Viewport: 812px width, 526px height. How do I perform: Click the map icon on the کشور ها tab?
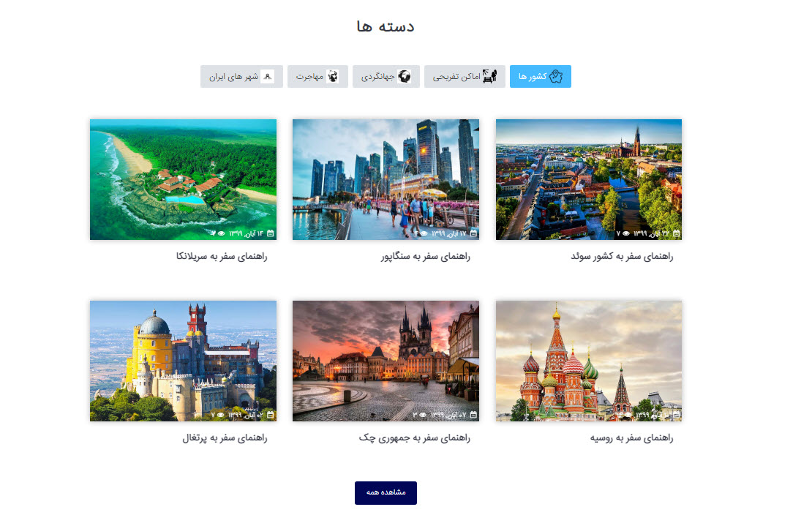tap(556, 77)
